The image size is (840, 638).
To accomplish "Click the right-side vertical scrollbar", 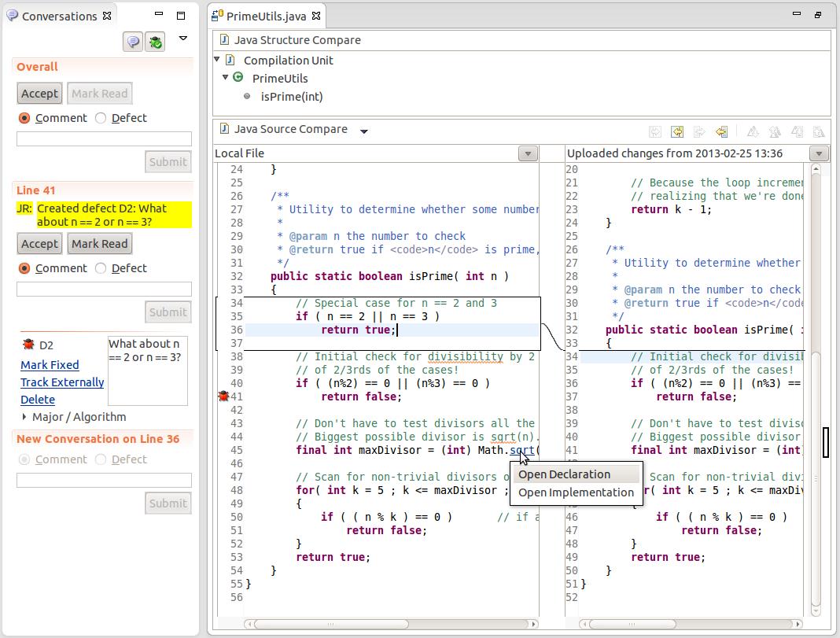I will click(x=816, y=391).
